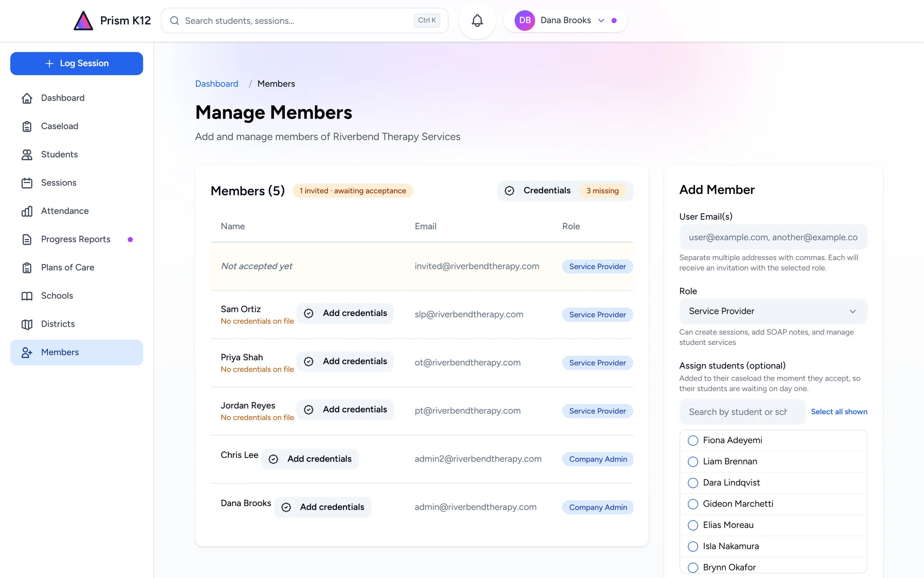Click the Sessions calendar icon
The height and width of the screenshot is (578, 924).
click(x=27, y=183)
